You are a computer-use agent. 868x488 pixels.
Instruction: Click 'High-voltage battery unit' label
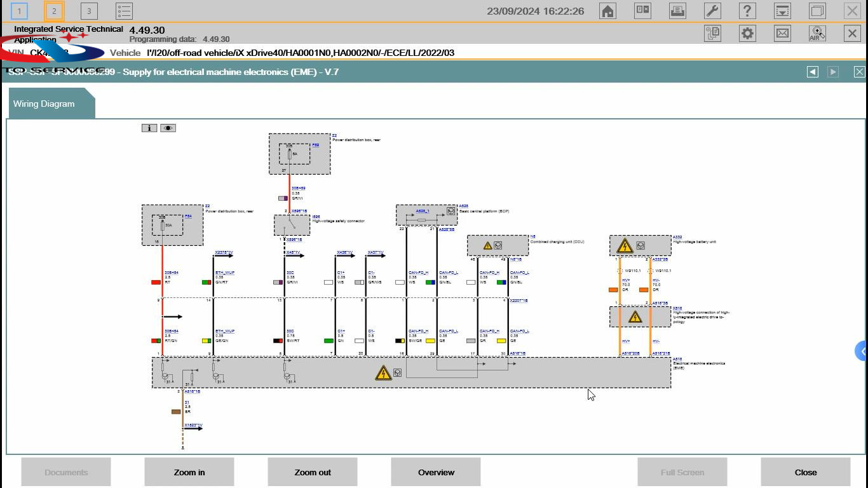point(695,241)
